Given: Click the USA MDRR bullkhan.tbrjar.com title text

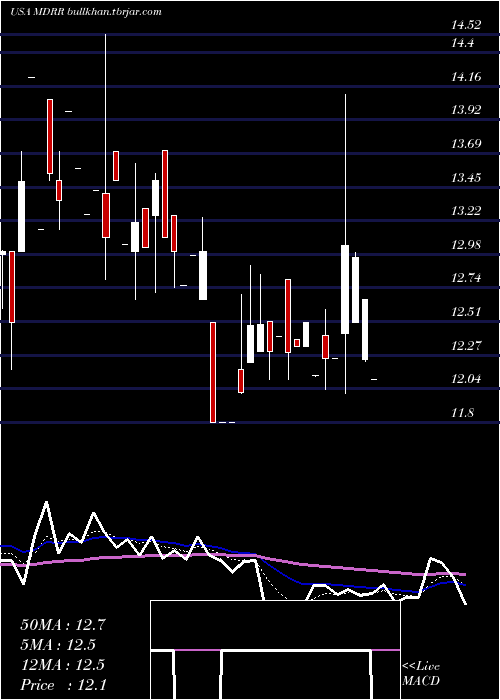Looking at the screenshot, I should [86, 12].
